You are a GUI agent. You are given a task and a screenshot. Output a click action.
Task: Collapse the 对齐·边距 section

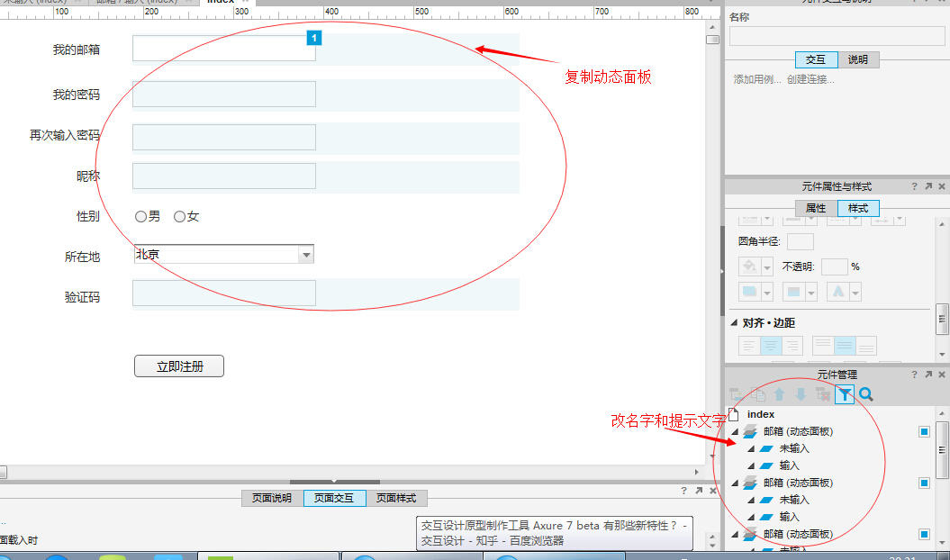[734, 323]
